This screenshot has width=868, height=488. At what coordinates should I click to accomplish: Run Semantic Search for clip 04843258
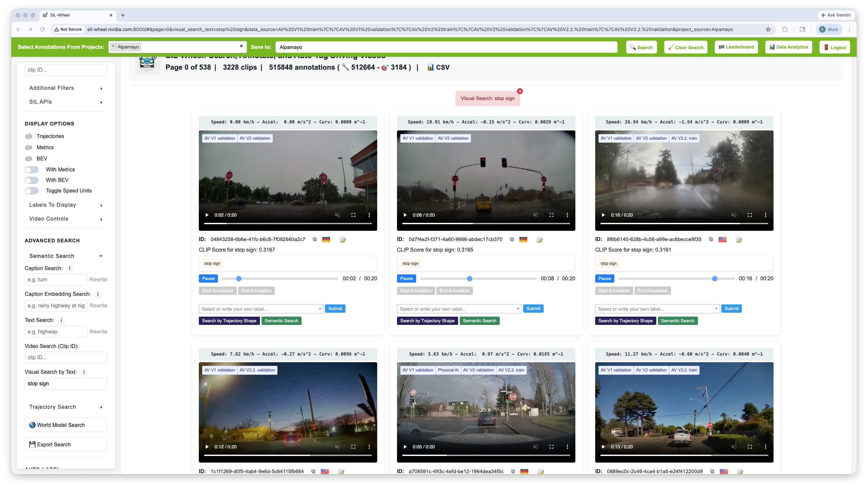point(281,321)
